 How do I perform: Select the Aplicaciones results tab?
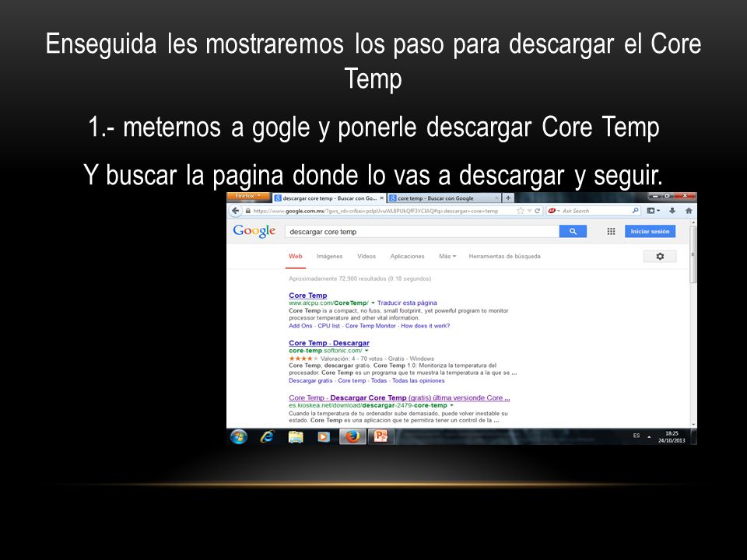(407, 256)
